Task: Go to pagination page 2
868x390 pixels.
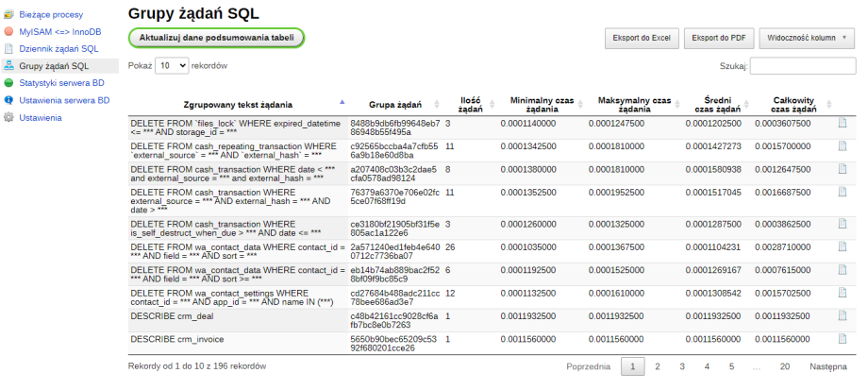Action: (x=657, y=365)
